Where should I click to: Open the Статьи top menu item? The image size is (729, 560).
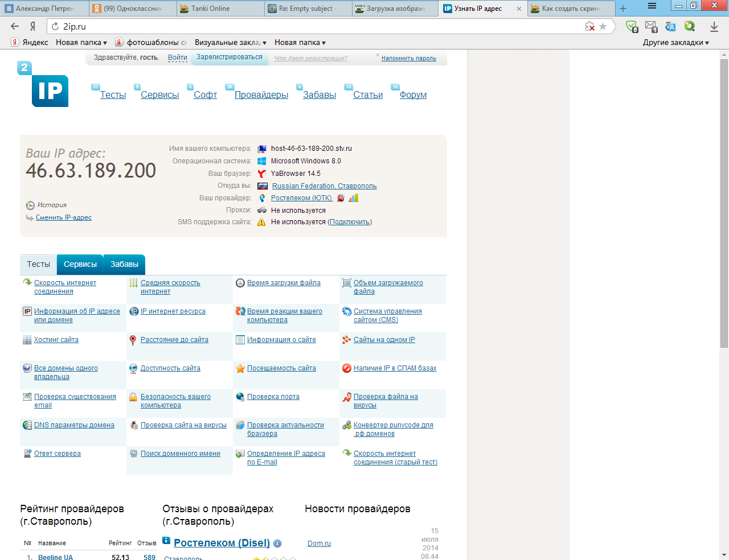pos(368,94)
